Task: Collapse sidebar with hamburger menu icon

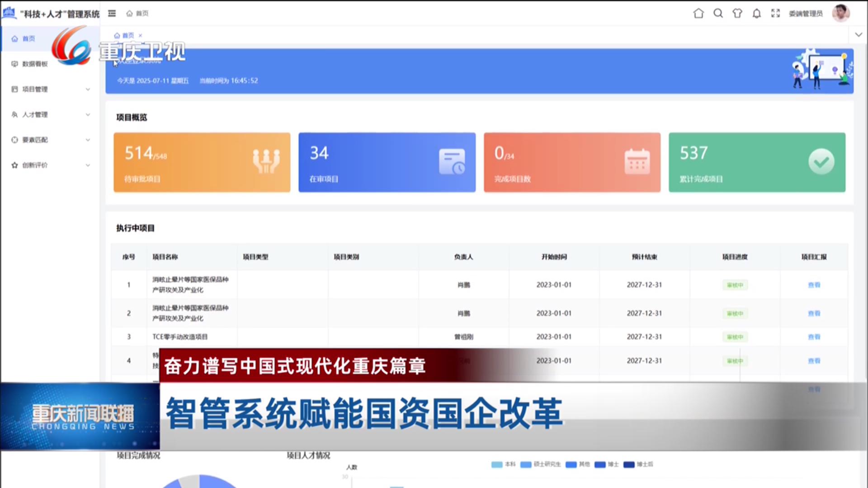Action: 112,14
